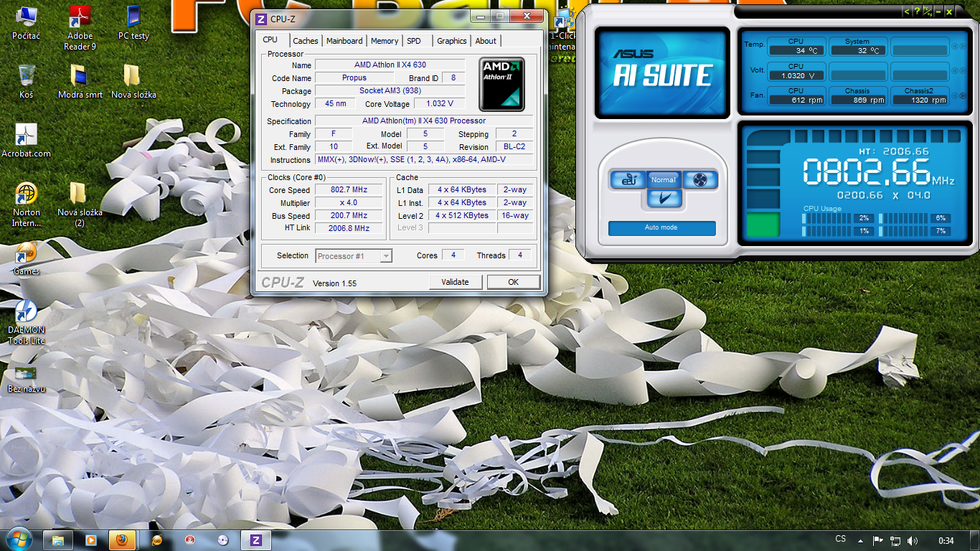Click the clock showing 0:34
Screen dimensions: 980x551
pyautogui.click(x=946, y=540)
